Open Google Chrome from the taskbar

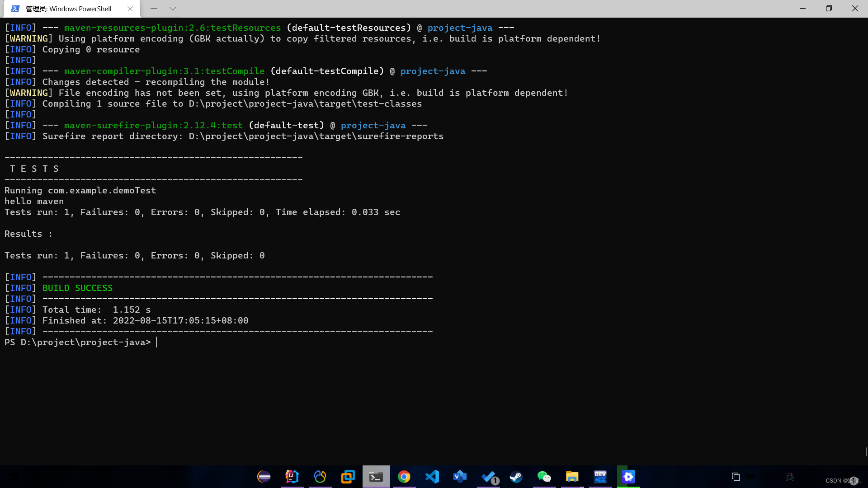click(x=404, y=477)
